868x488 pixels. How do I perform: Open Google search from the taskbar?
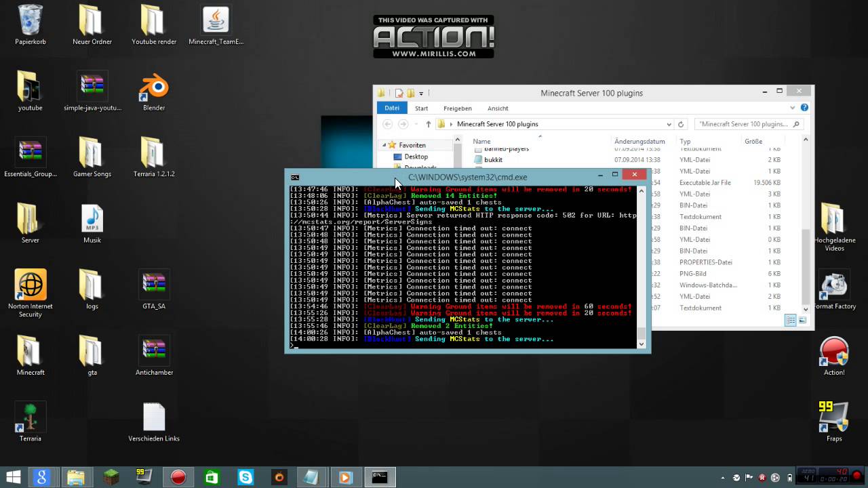click(x=42, y=477)
